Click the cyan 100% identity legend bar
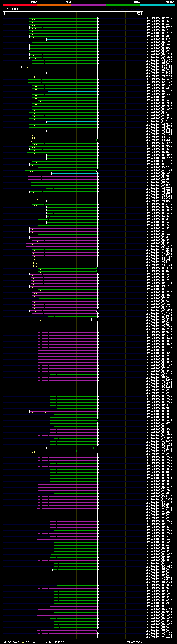The height and width of the screenshot is (644, 177). 157,5
